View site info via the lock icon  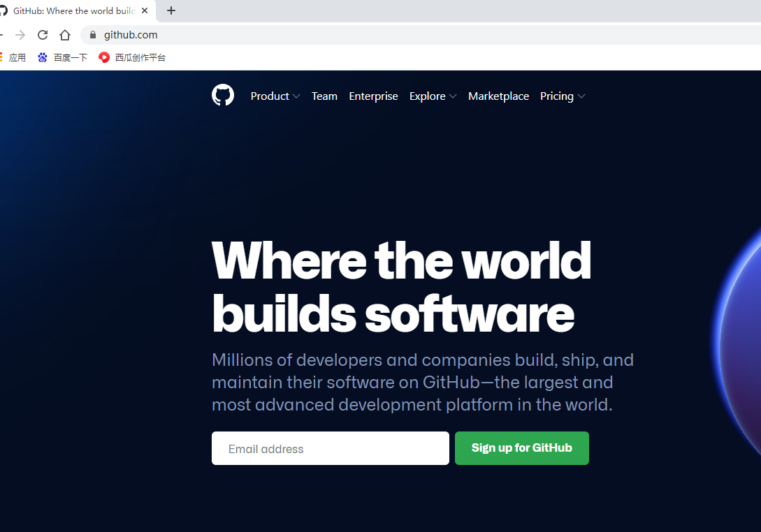[93, 35]
